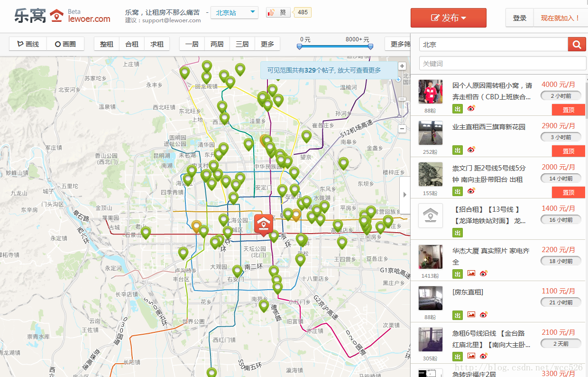Expand the 更多 room count options

[267, 44]
